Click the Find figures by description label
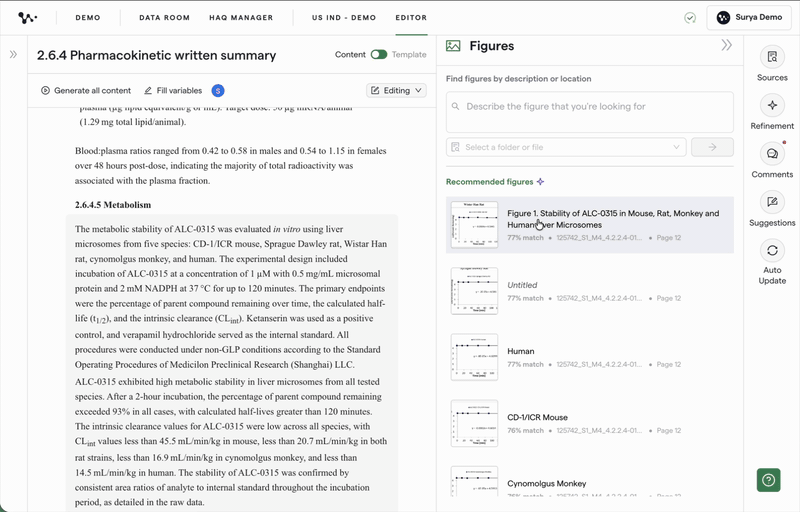Viewport: 800px width, 512px height. [518, 79]
